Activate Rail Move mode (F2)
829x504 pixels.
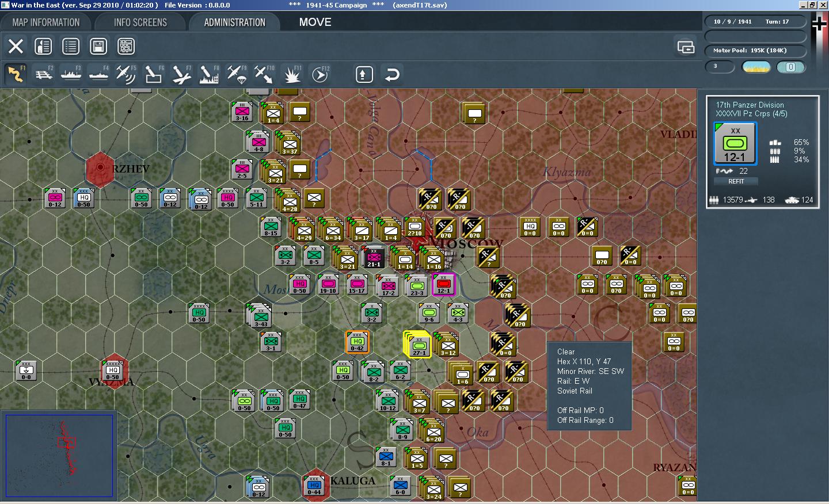point(43,74)
